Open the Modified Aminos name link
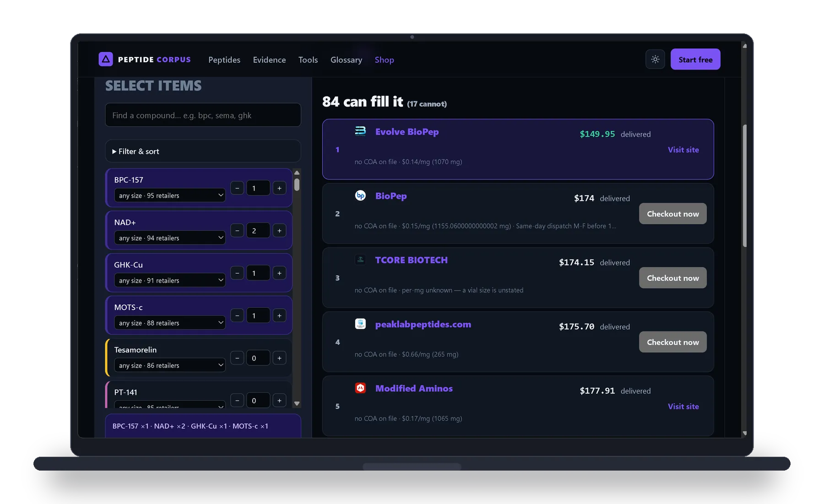This screenshot has width=824, height=504. pyautogui.click(x=414, y=388)
